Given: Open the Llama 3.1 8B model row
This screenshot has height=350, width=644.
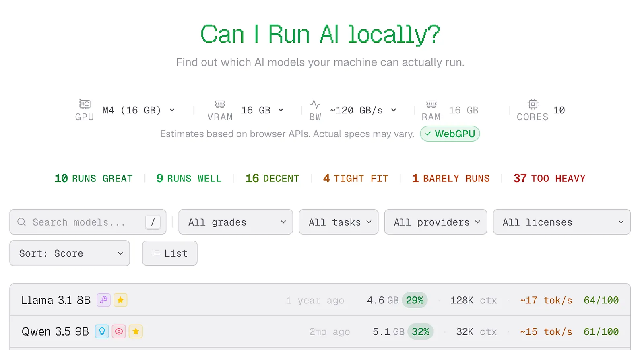Looking at the screenshot, I should [320, 300].
